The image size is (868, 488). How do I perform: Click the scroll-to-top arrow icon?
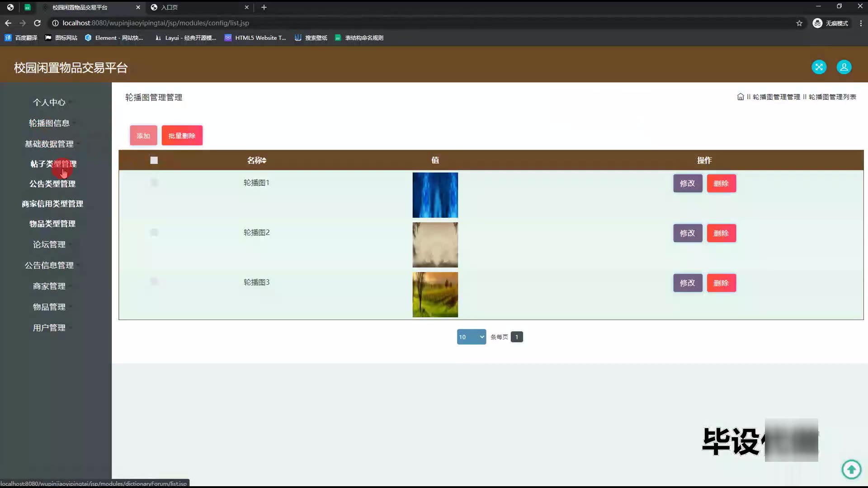pos(851,469)
